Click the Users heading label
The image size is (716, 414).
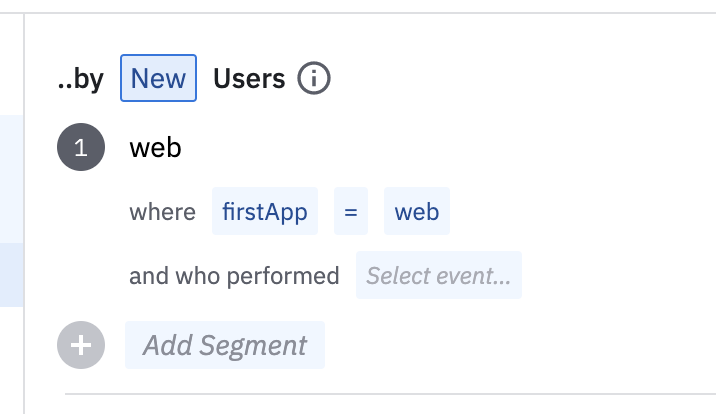coord(249,78)
